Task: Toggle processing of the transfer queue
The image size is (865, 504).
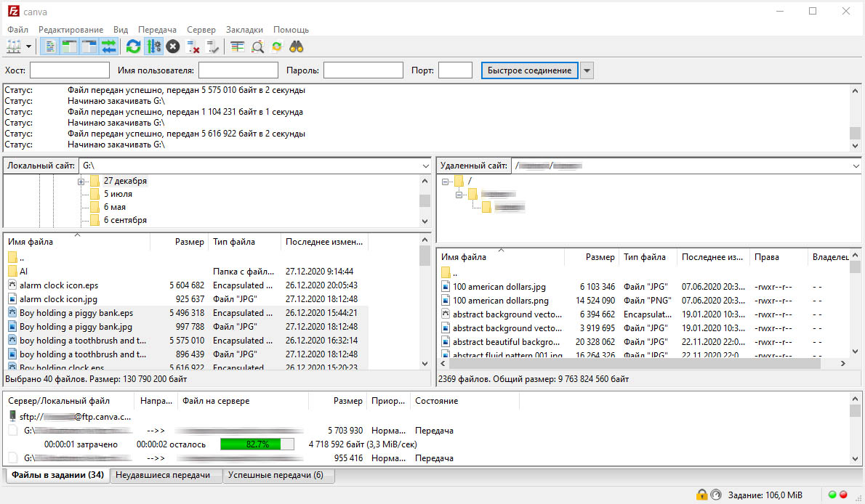Action: coord(153,46)
